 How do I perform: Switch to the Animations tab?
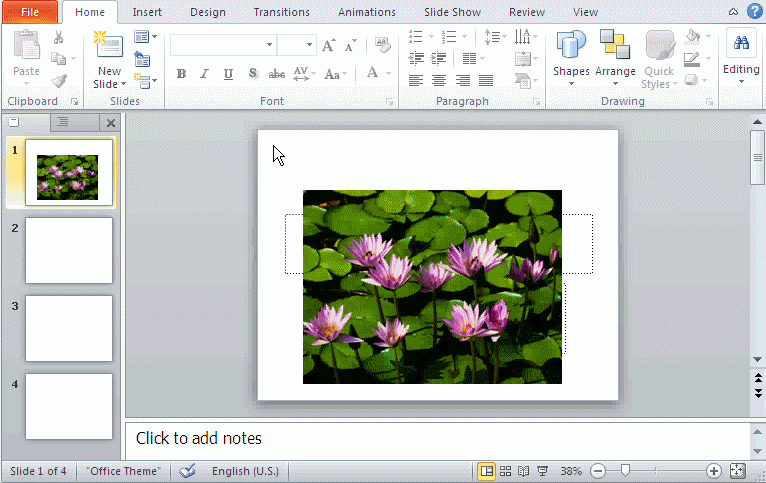(x=367, y=12)
